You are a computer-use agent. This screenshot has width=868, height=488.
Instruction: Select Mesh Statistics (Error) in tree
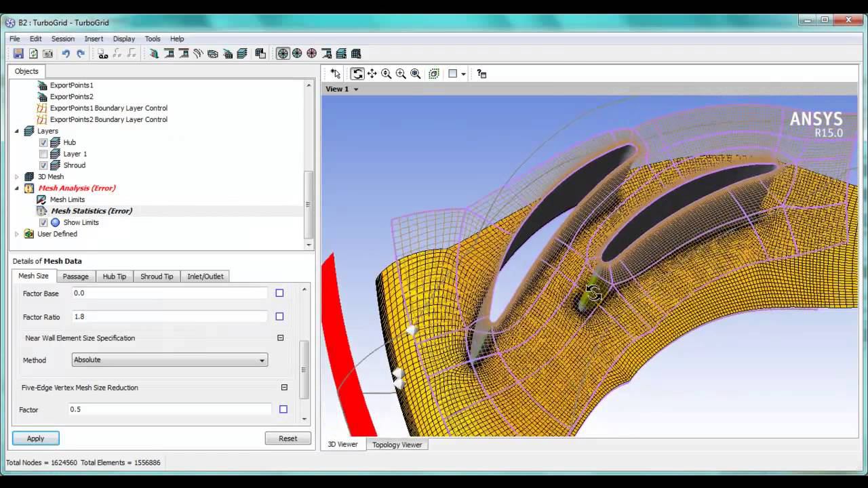(x=92, y=211)
